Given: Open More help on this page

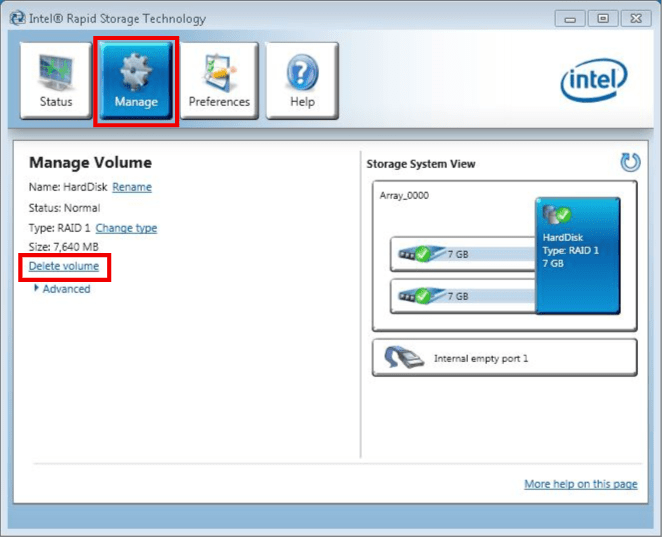Looking at the screenshot, I should pos(581,484).
